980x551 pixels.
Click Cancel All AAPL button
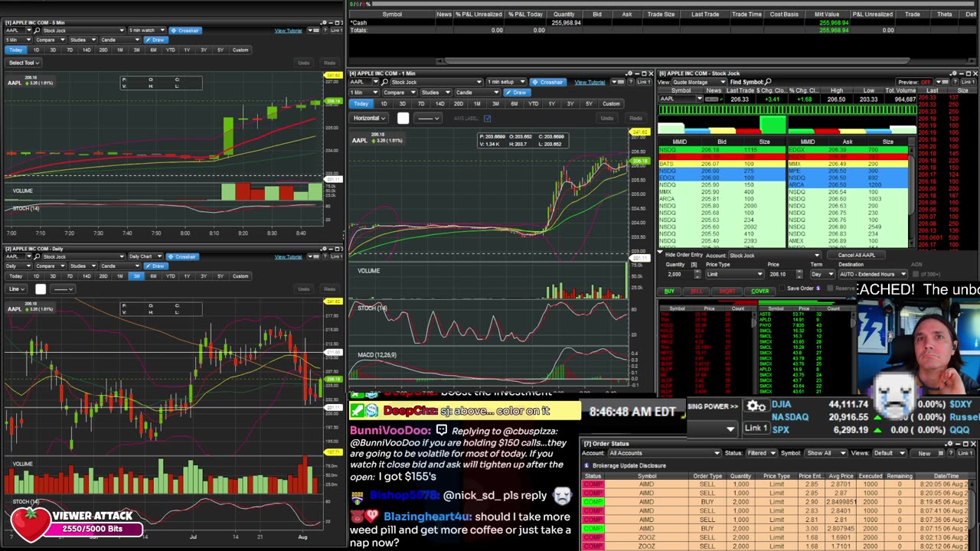(x=856, y=255)
